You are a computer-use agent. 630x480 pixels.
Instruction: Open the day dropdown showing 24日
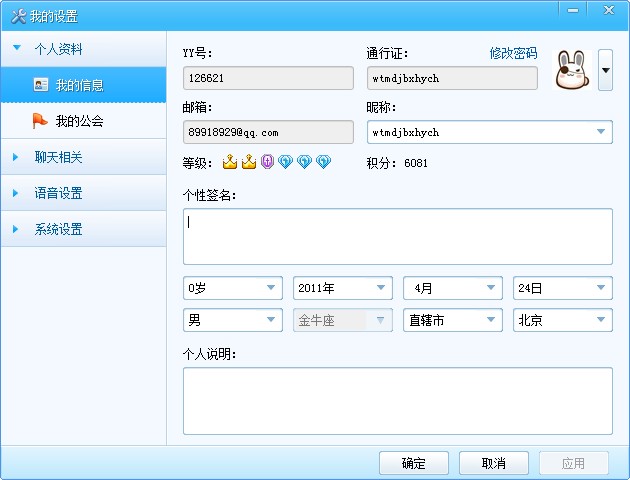tap(563, 288)
